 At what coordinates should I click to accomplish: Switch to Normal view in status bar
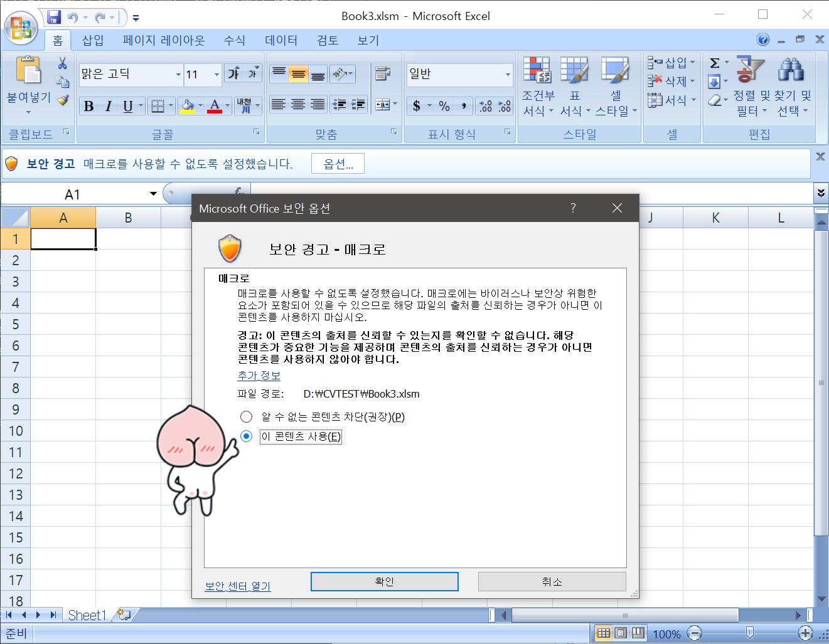[x=603, y=633]
